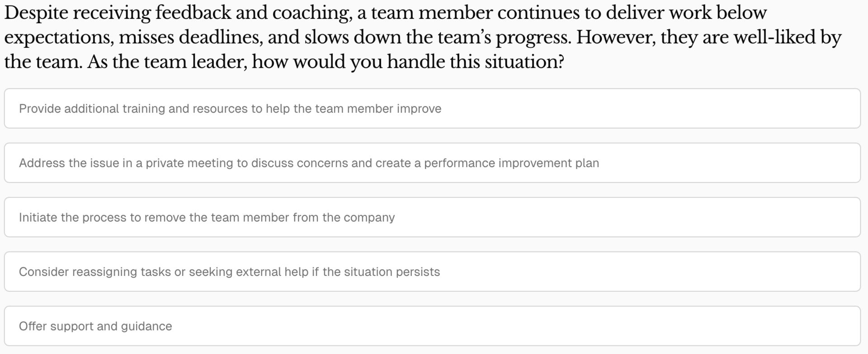
Task: Select the last answer option box
Action: point(432,326)
